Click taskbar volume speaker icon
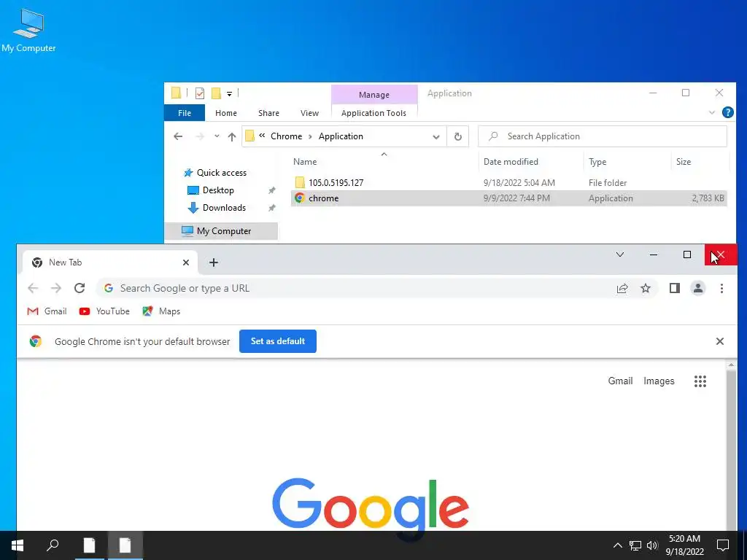Screen dimensions: 747x560 (652, 545)
